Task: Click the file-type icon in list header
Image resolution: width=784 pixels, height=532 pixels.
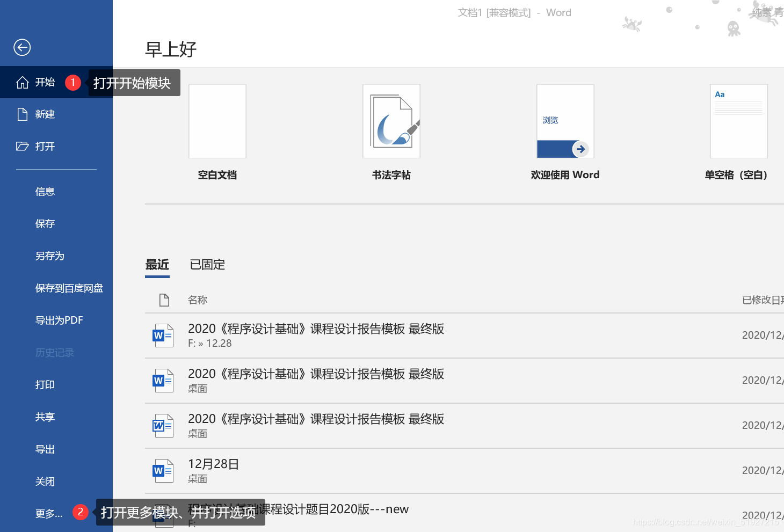Action: tap(164, 300)
